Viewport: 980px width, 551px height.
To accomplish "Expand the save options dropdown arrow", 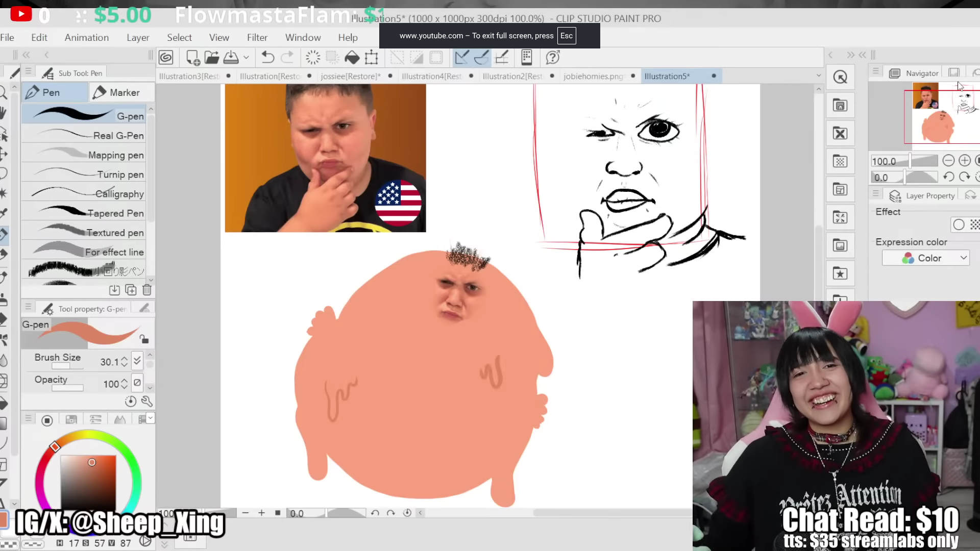I will 246,58.
